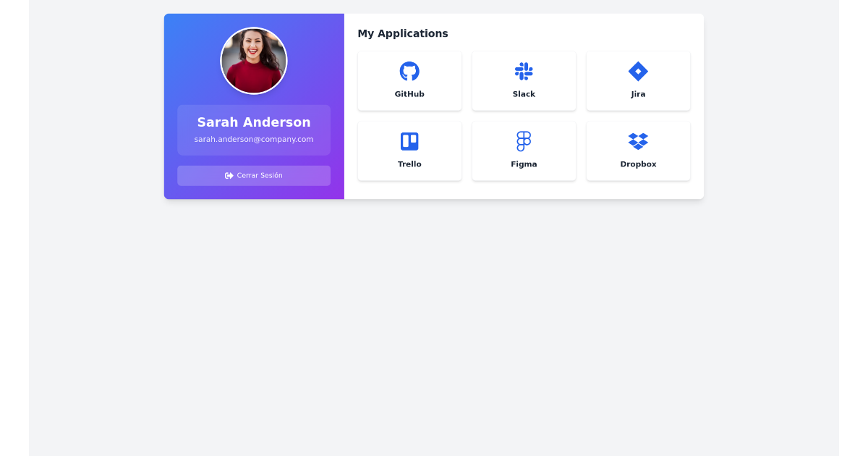Open the Dropbox application card

tap(638, 151)
